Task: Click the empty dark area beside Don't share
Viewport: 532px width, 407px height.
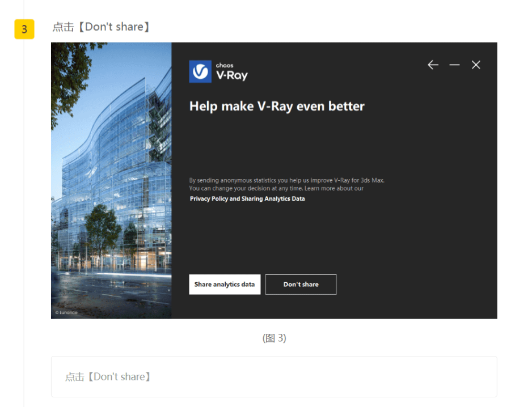Action: (x=414, y=285)
